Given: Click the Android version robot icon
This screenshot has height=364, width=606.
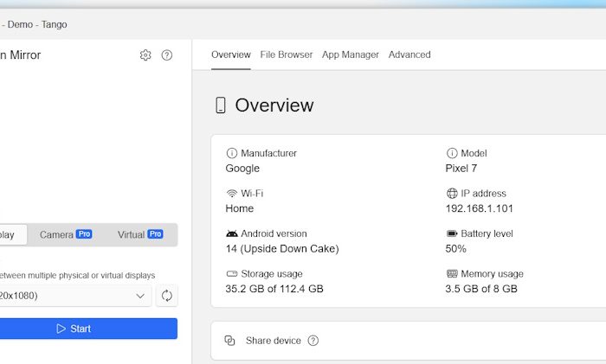Looking at the screenshot, I should 231,233.
